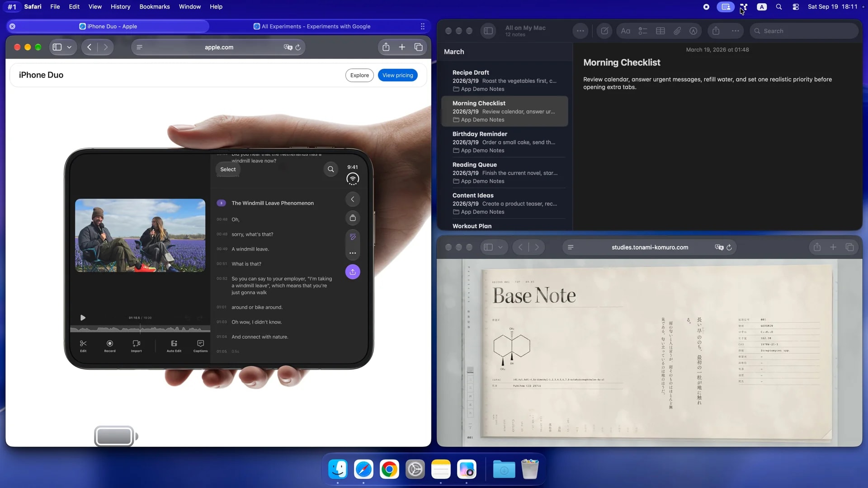
Task: Expand sidebar dropdown arrow in tonami-komuro window
Action: 500,247
